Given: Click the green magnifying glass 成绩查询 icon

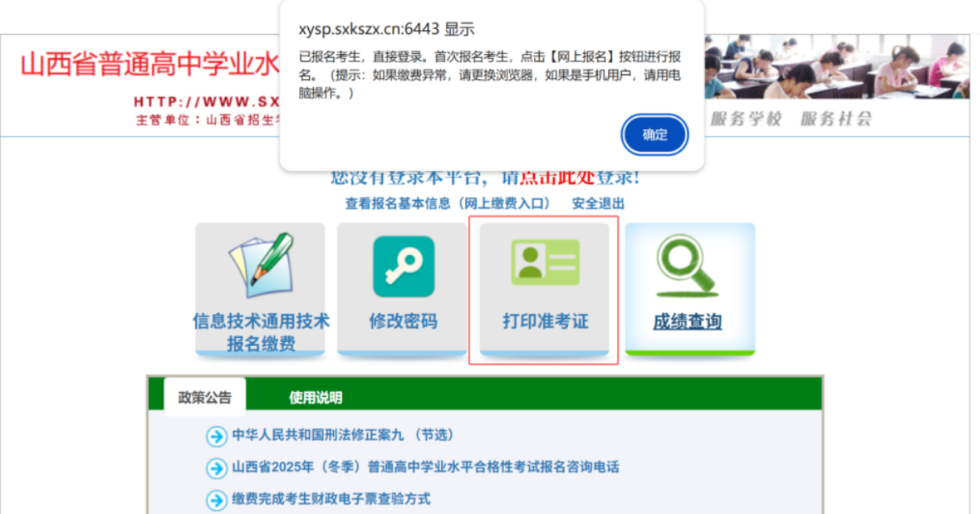Looking at the screenshot, I should pos(687,265).
